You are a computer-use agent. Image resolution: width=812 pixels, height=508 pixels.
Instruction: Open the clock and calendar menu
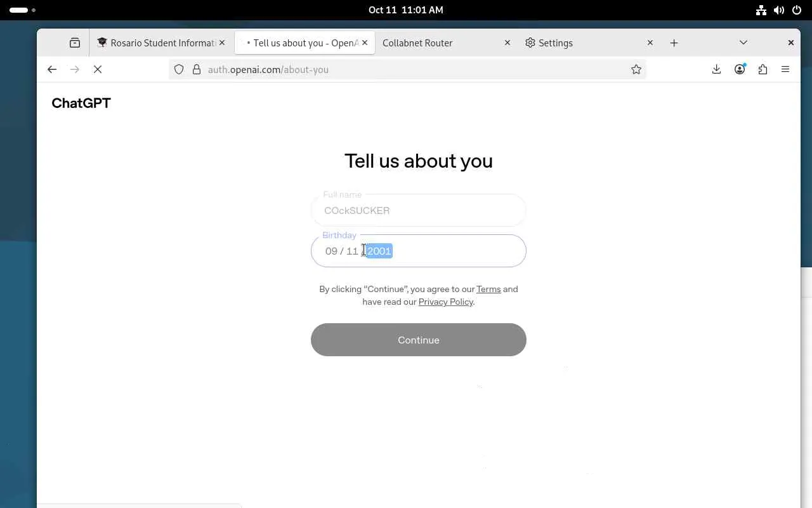coord(406,10)
